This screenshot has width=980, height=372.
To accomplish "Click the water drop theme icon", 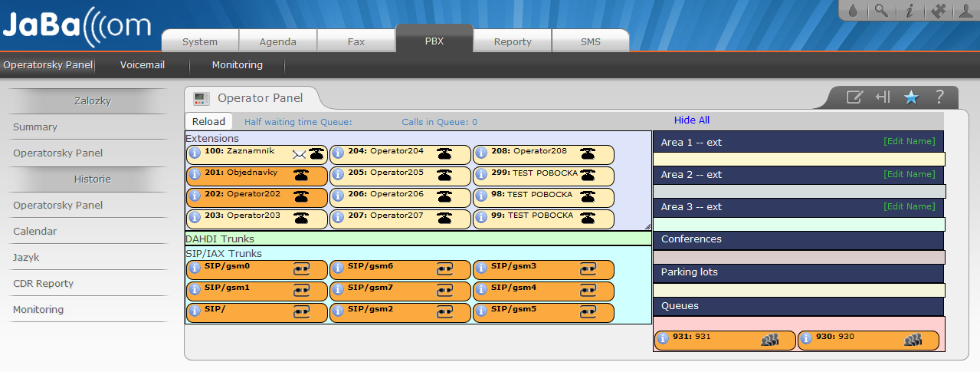I will 854,11.
